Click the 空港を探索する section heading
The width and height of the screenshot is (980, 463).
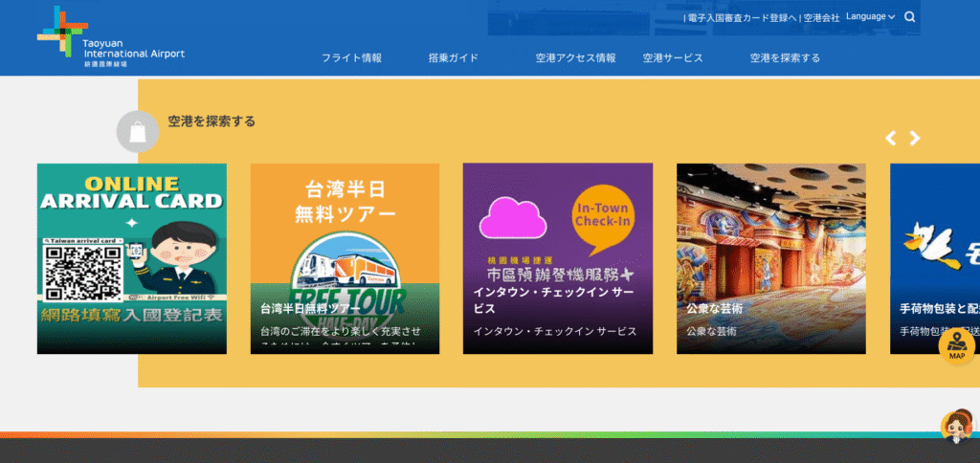212,121
